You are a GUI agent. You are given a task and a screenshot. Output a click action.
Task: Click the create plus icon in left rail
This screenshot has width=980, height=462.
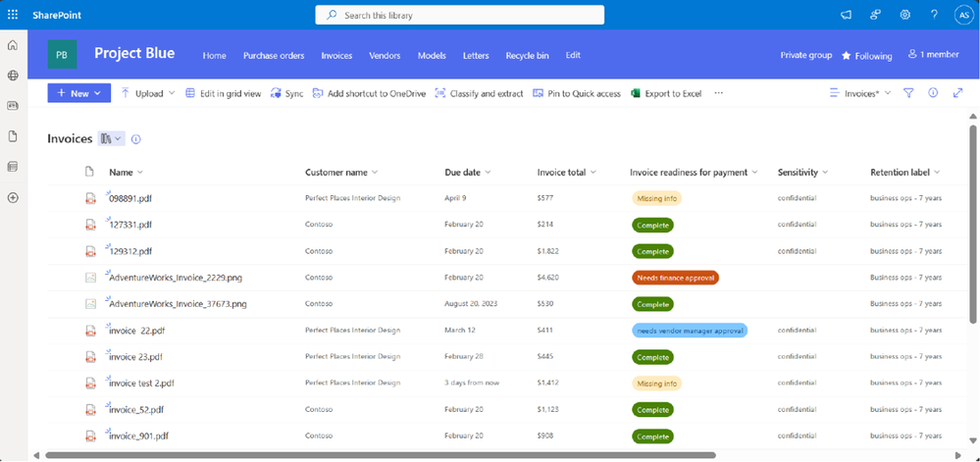tap(13, 197)
